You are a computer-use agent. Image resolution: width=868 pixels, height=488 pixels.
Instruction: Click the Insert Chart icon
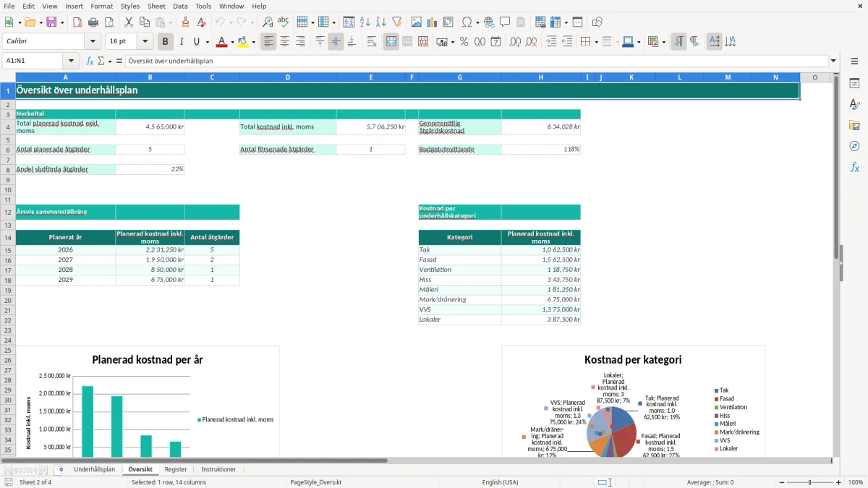[x=433, y=22]
